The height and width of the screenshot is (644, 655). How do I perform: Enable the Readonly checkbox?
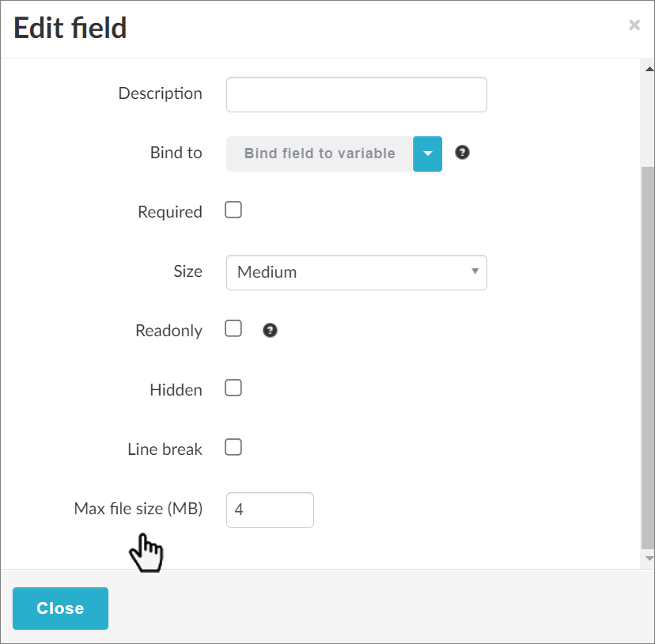(233, 329)
